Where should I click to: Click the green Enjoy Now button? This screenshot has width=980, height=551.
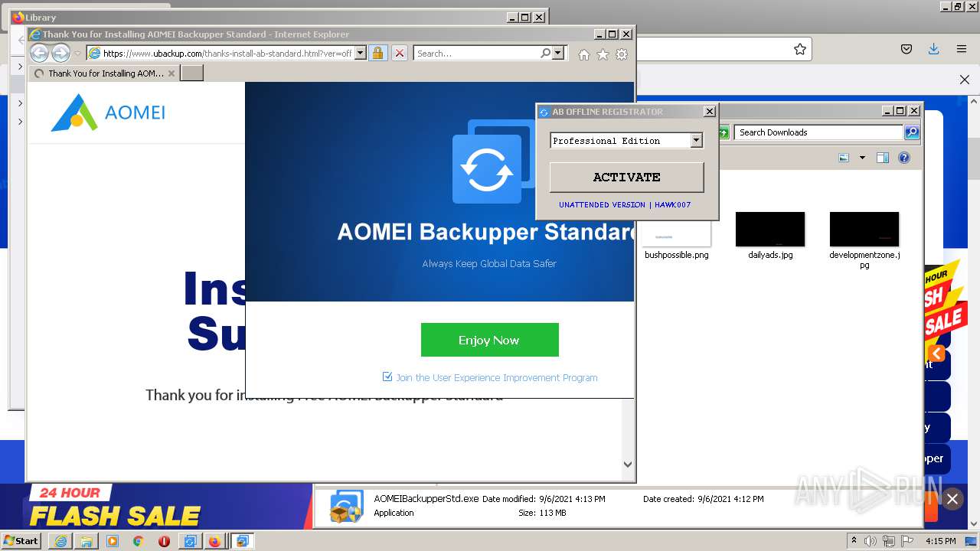coord(490,340)
